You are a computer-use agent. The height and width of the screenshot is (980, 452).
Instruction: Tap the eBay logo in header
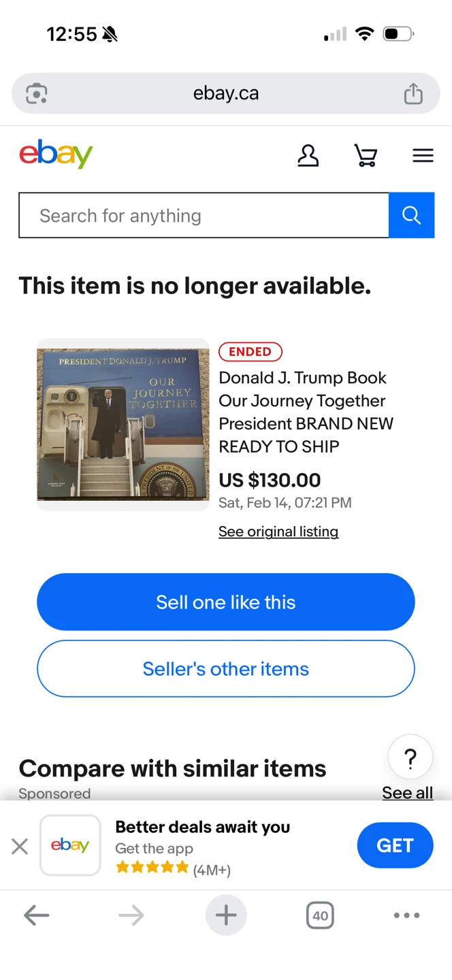click(x=56, y=154)
